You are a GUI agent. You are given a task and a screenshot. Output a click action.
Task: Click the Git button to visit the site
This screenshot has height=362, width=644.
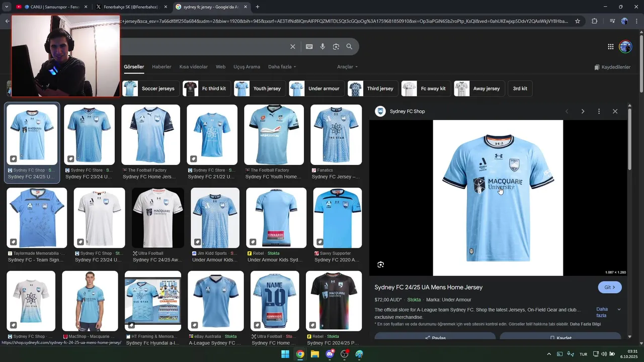click(610, 288)
